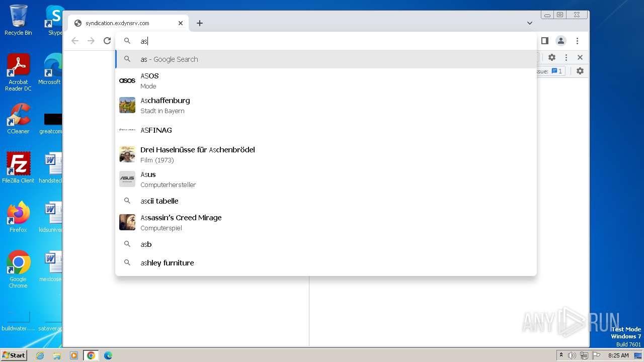Screen dimensions: 644x362
Task: Select the 'ascii tabelle' suggestion
Action: click(x=326, y=201)
